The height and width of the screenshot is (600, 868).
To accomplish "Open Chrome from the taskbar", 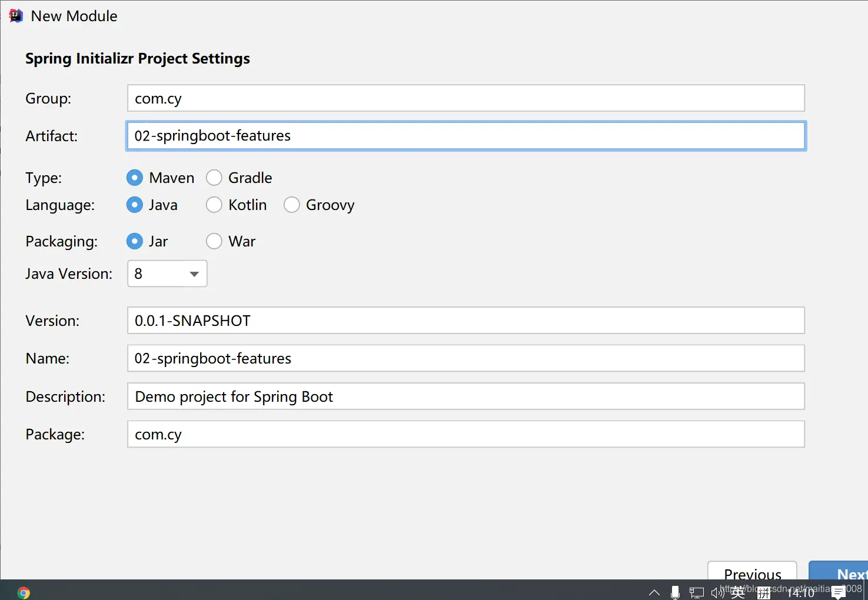I will point(24,592).
